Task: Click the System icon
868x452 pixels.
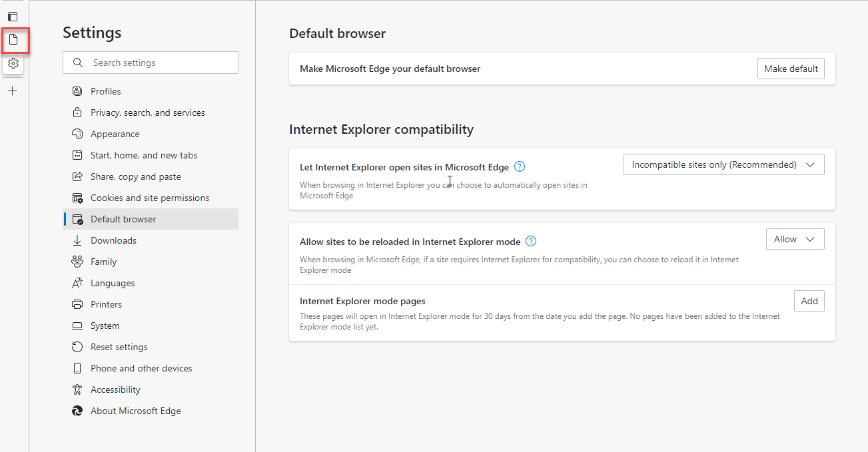Action: pyautogui.click(x=77, y=326)
